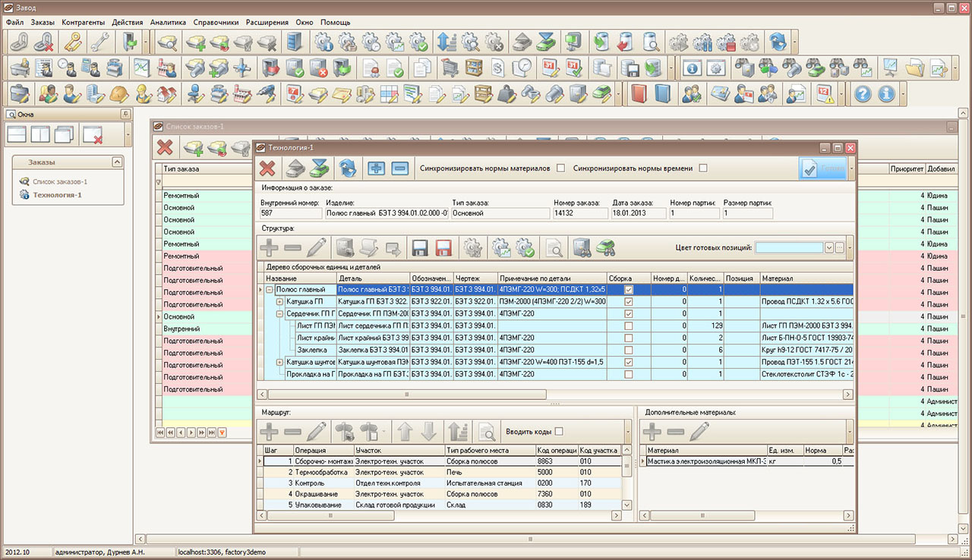
Task: Expand the Катушка ГП tree node
Action: pyautogui.click(x=279, y=301)
